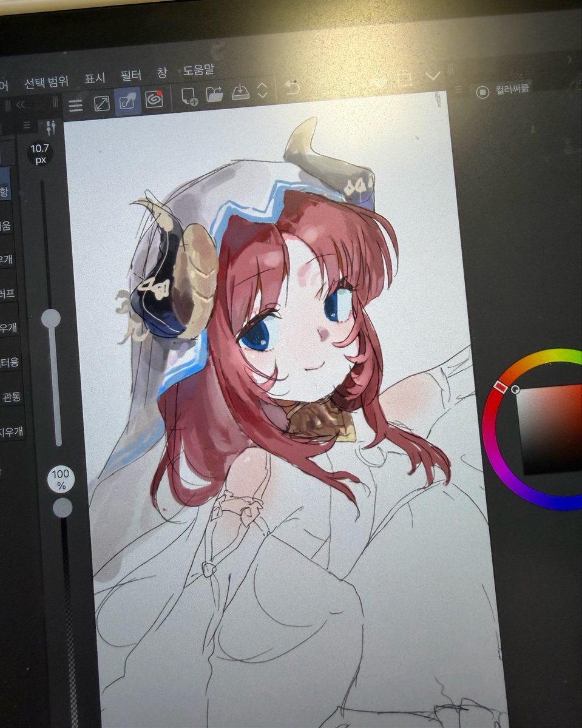Open a file with the folder icon
Screen dimensions: 582x728
click(x=215, y=94)
